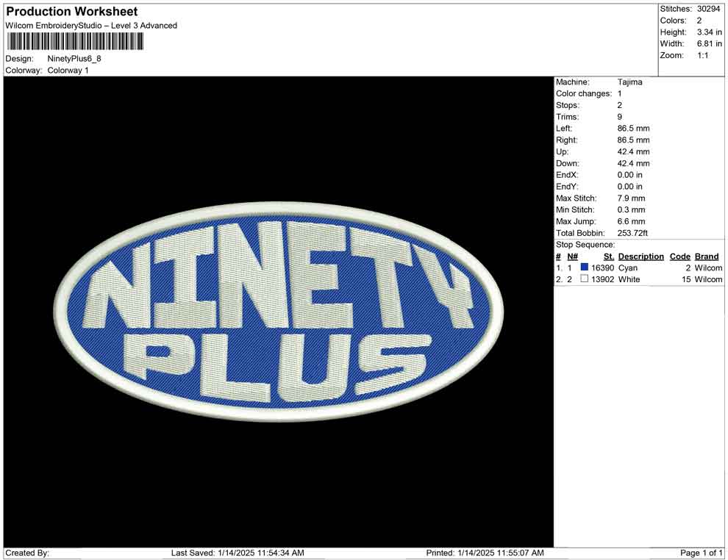
Task: Click the White thread color swatch
Action: [x=585, y=280]
